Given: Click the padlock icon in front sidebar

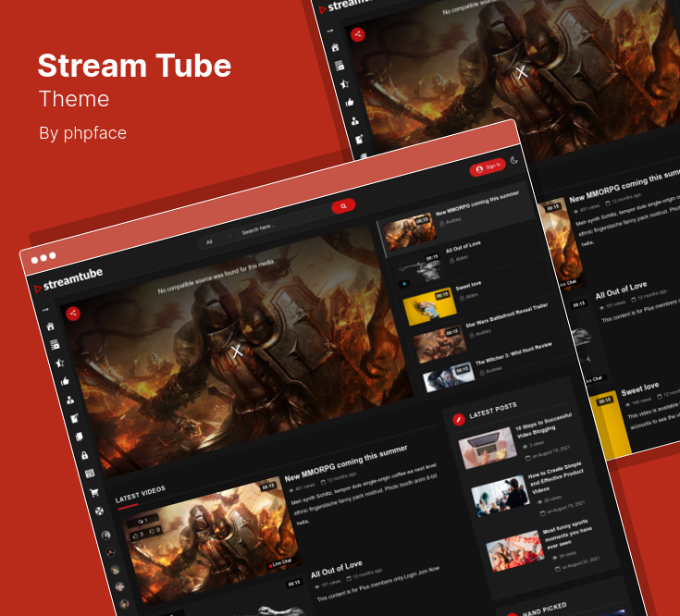Looking at the screenshot, I should pos(84,455).
